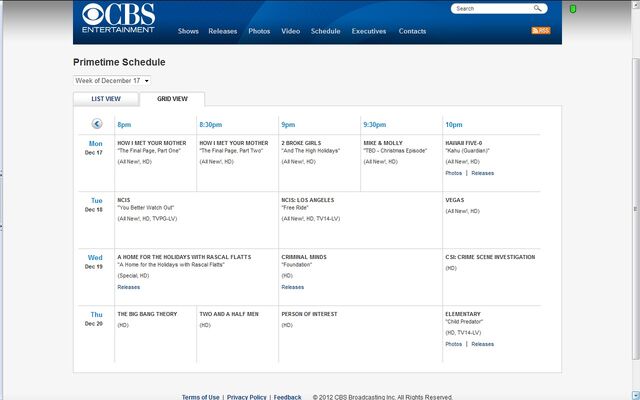
Task: Open Releases for A Home for the Holidays
Action: tap(129, 287)
